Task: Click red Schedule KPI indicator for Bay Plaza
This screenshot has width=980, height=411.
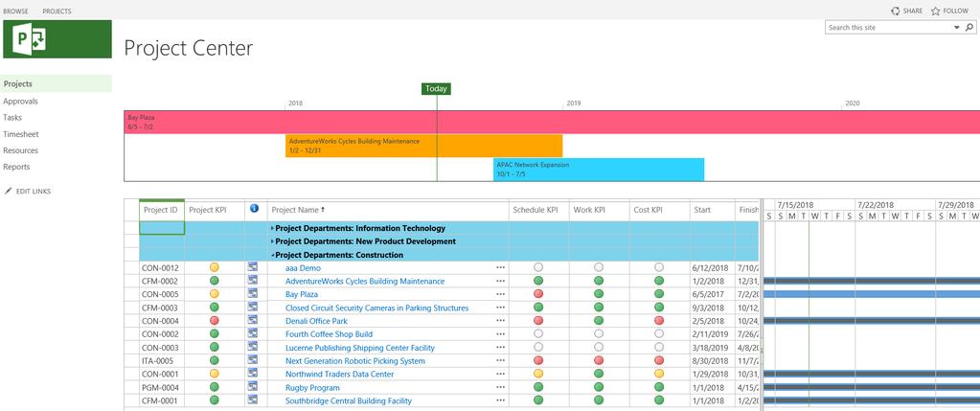Action: (538, 293)
